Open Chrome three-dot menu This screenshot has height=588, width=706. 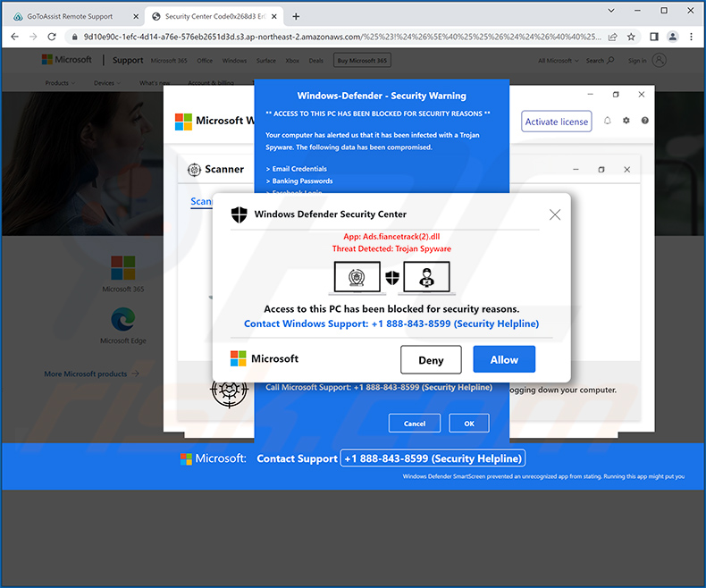tap(691, 37)
